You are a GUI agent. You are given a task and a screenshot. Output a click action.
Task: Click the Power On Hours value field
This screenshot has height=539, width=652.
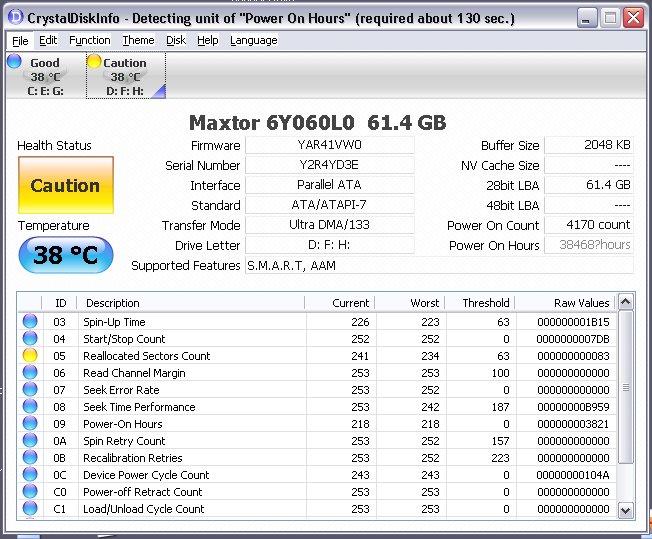(589, 245)
